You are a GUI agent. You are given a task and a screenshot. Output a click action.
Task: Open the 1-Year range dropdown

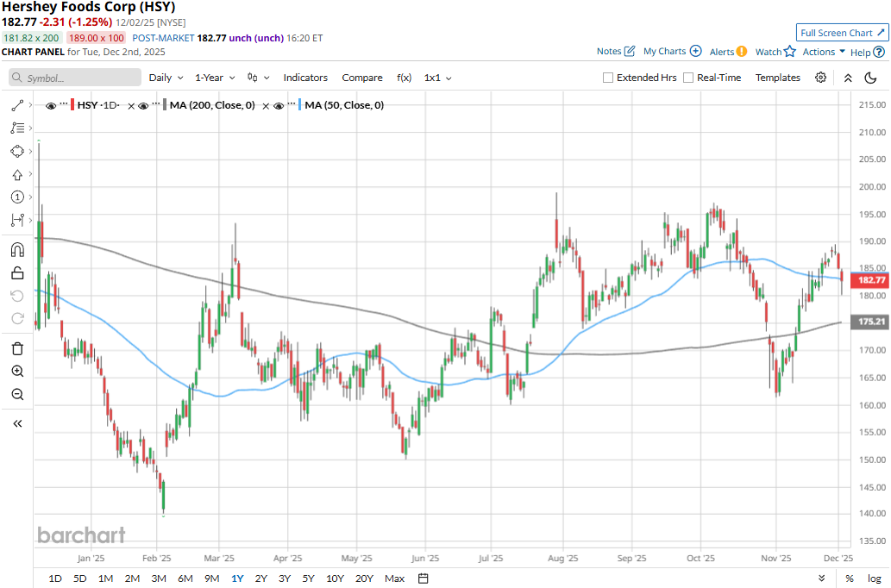(215, 78)
